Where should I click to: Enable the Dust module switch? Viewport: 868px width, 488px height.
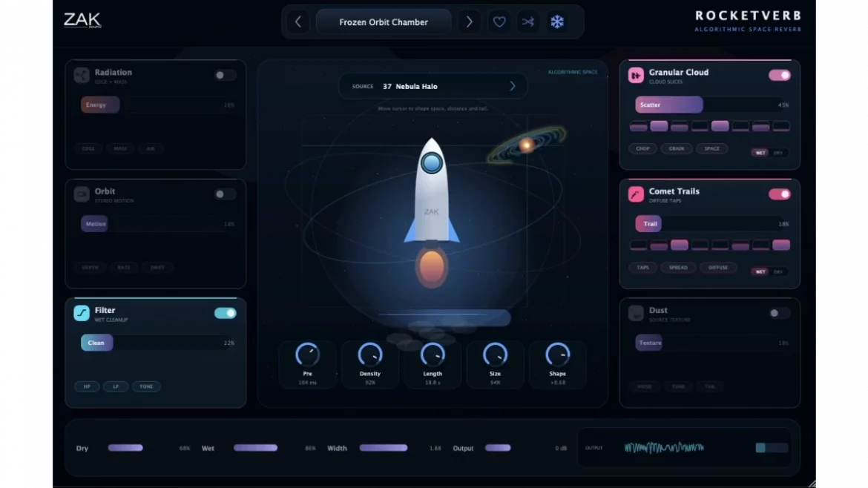pos(780,313)
